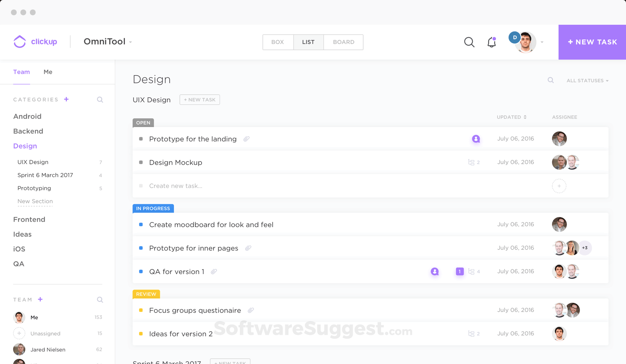Add a team member with the plus icon
The height and width of the screenshot is (364, 626).
pyautogui.click(x=40, y=299)
